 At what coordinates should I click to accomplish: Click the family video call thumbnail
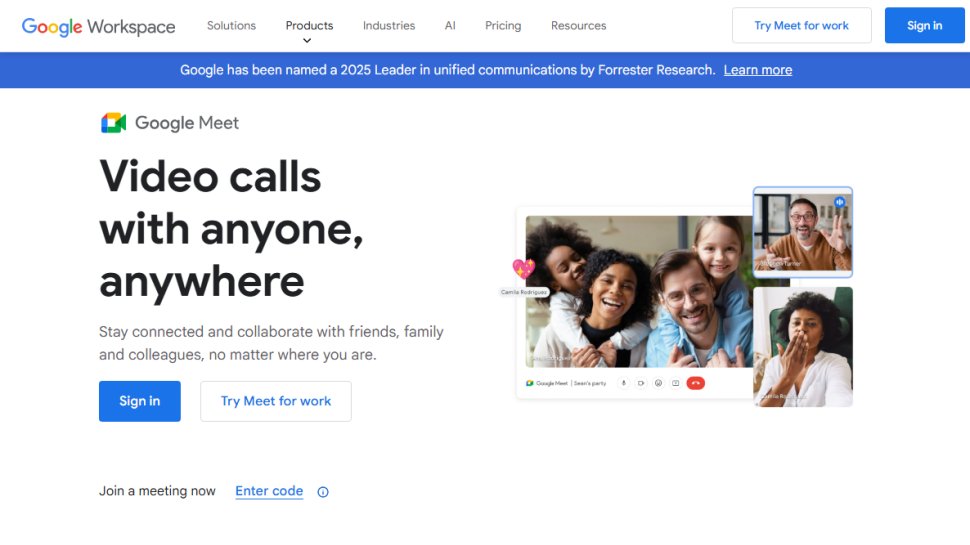click(x=639, y=291)
